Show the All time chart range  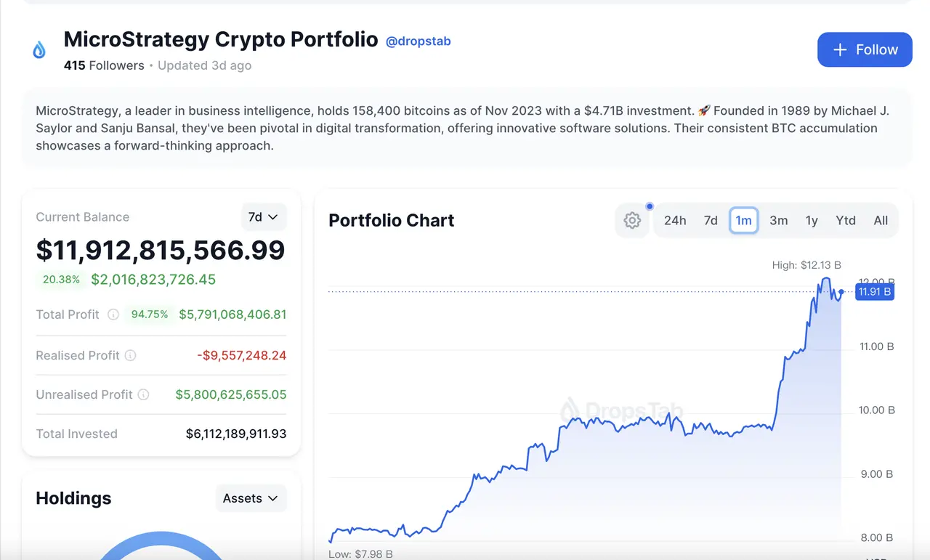[881, 221]
